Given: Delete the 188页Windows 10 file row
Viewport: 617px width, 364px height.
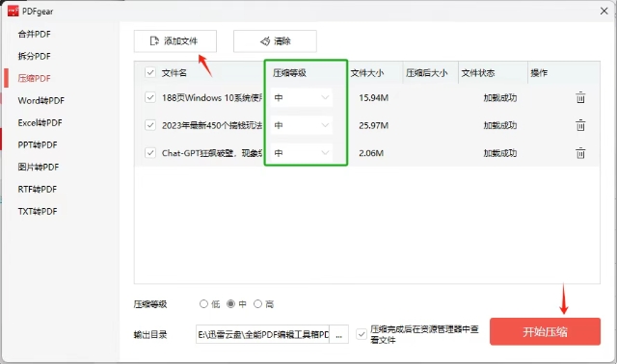Looking at the screenshot, I should click(580, 97).
